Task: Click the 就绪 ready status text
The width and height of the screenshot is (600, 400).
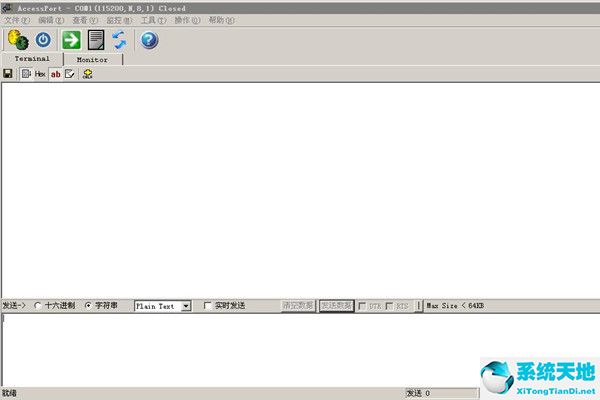Action: point(9,393)
